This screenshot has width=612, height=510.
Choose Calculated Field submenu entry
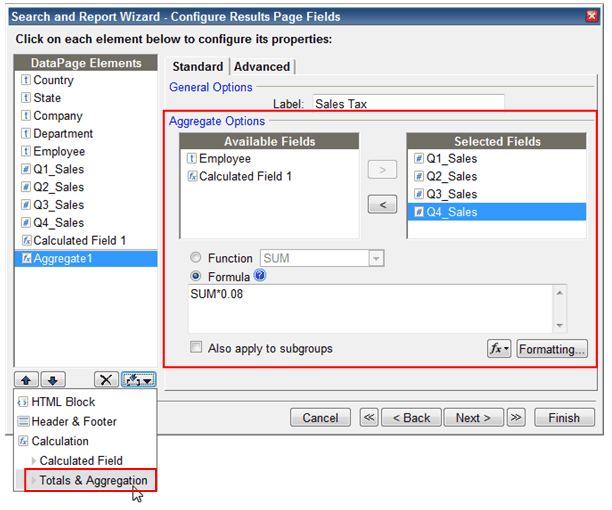(85, 461)
